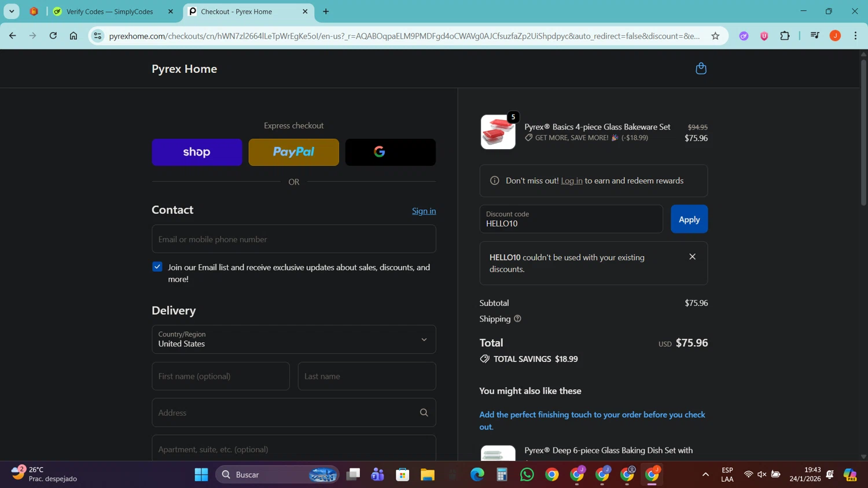Uncheck the Join our Email list checkbox
Screen dimensions: 868x488
point(157,267)
